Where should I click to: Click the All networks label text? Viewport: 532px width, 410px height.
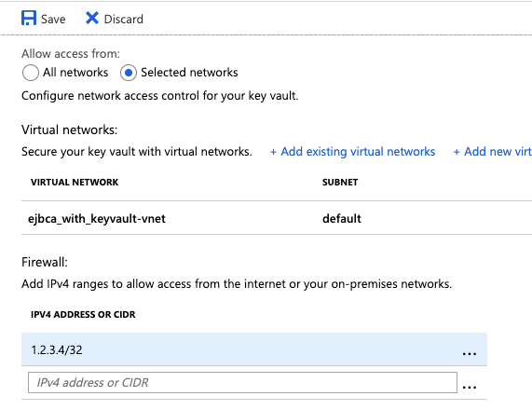pos(75,73)
